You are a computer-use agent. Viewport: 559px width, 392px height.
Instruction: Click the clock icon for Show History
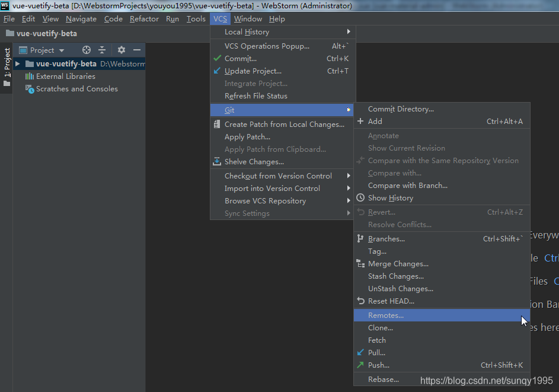coord(360,197)
